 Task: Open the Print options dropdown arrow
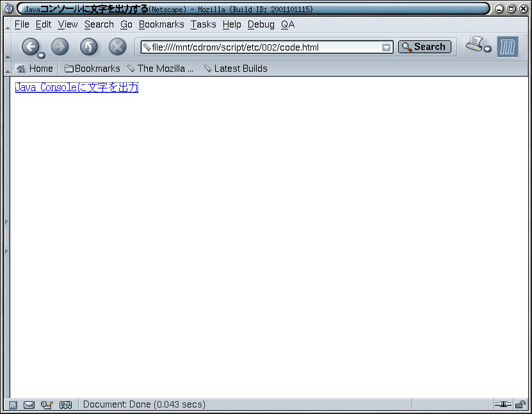coord(487,49)
